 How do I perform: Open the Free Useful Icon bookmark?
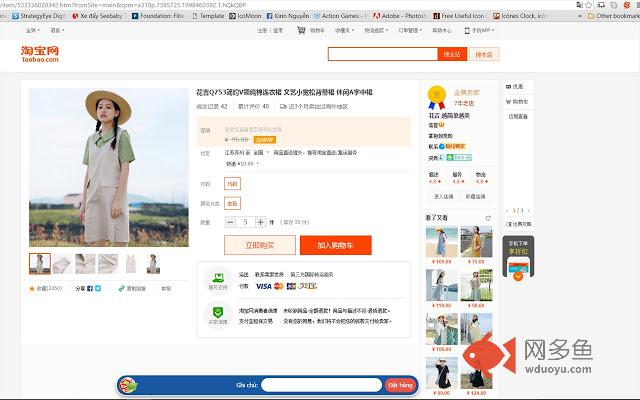pyautogui.click(x=458, y=16)
